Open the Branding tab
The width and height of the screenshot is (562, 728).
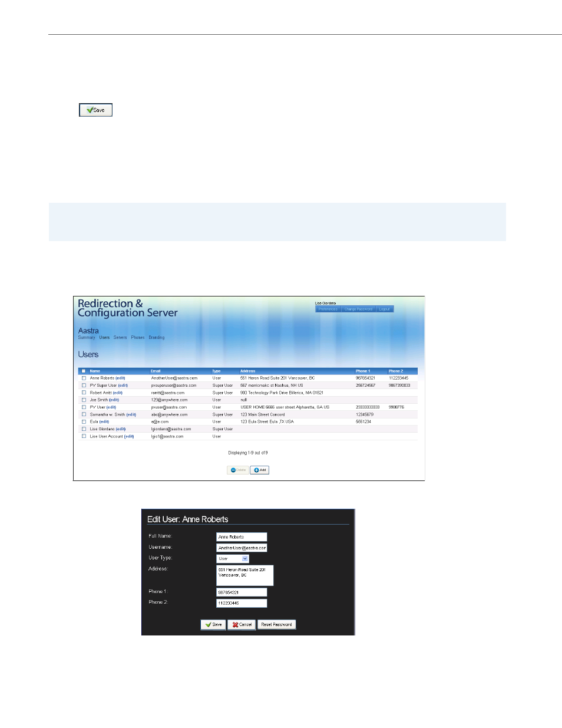pos(157,338)
